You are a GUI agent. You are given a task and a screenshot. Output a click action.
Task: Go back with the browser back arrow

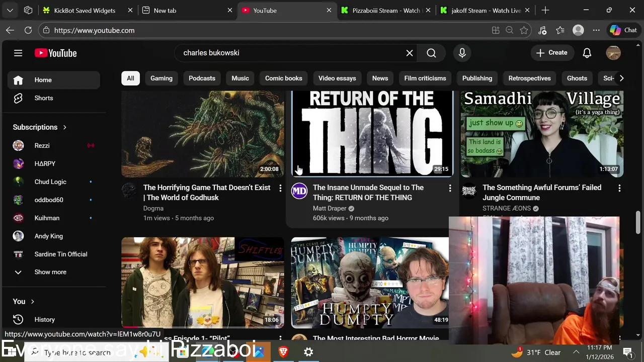pyautogui.click(x=10, y=30)
